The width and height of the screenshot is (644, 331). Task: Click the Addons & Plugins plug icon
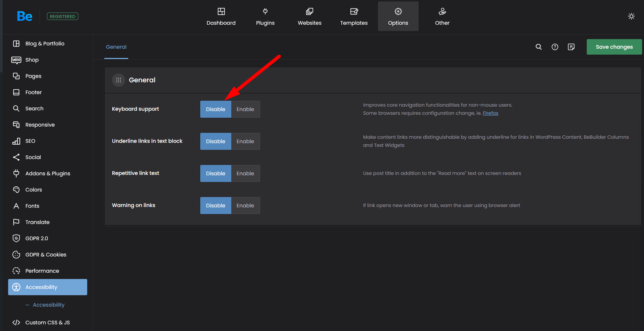(x=16, y=173)
